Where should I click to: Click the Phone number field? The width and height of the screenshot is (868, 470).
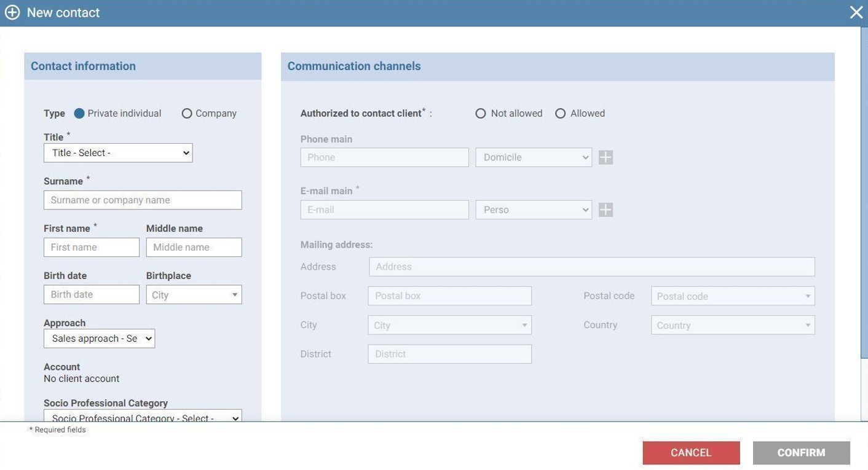coord(384,157)
